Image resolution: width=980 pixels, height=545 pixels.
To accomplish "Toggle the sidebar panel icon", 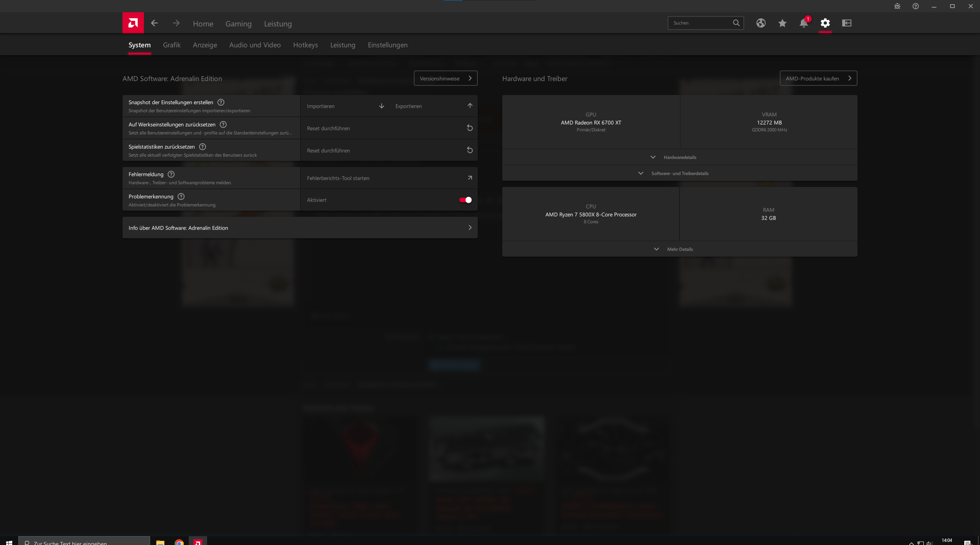I will point(846,23).
